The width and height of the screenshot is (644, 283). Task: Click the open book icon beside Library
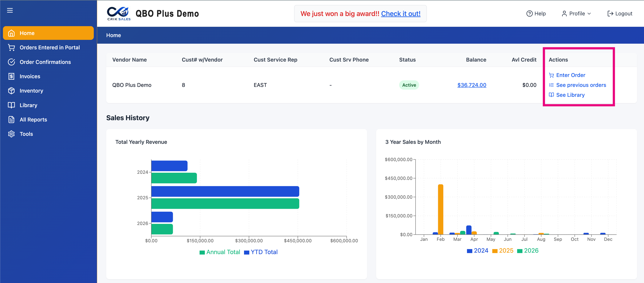pyautogui.click(x=11, y=105)
